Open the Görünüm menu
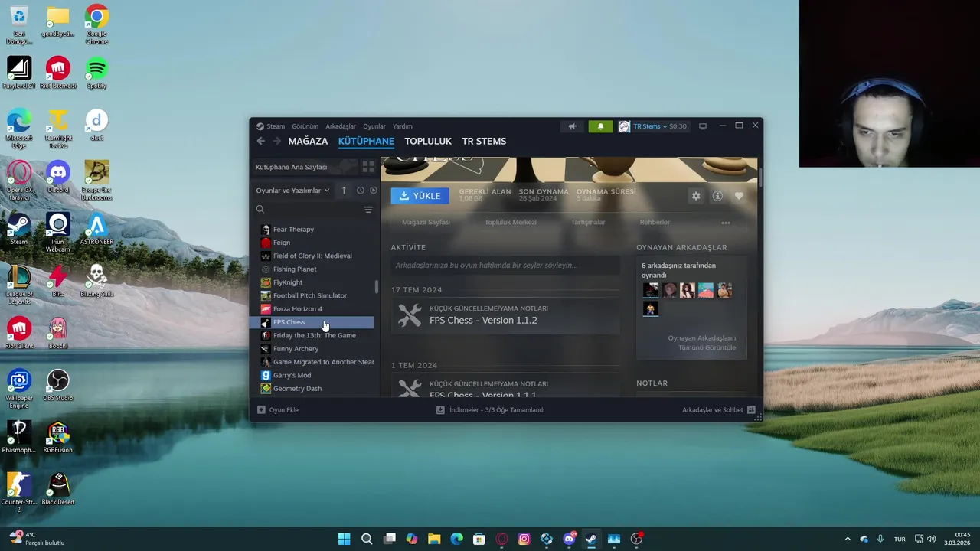 (x=305, y=126)
